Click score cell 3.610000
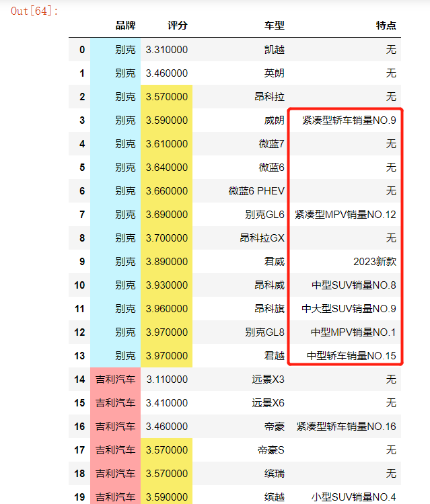This screenshot has height=504, width=430. point(167,144)
